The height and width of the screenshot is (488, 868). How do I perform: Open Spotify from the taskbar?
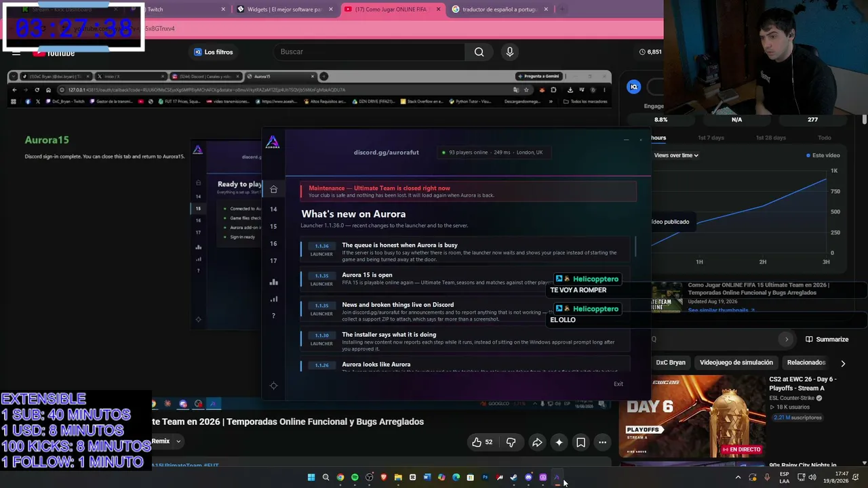tap(355, 477)
